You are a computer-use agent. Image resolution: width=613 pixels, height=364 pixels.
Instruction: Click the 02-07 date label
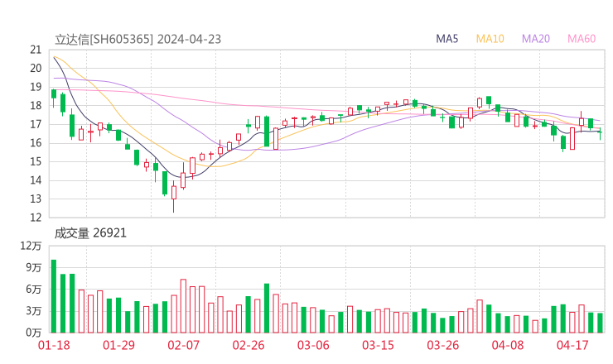[x=183, y=345]
